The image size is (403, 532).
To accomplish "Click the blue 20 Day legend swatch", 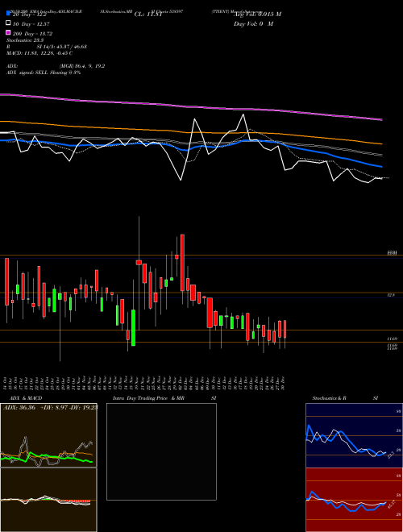I will (9, 13).
